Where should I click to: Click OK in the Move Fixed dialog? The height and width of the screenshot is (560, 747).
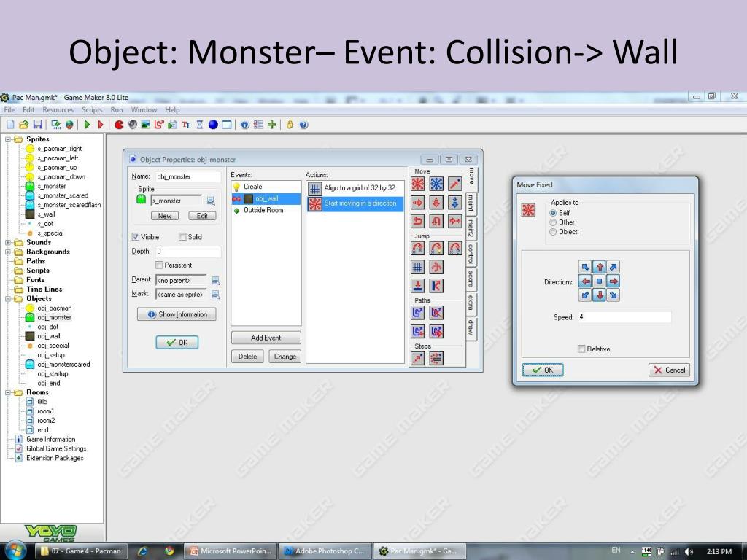point(543,370)
